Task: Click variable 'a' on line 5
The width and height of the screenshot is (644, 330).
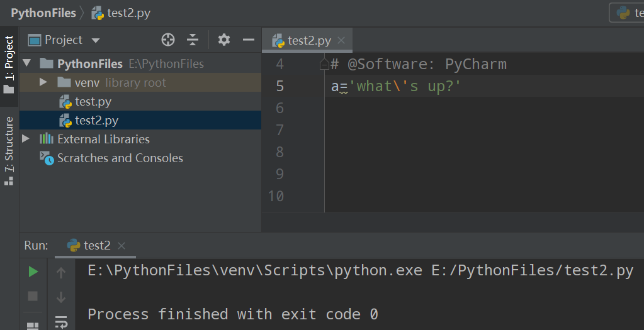Action: (335, 87)
